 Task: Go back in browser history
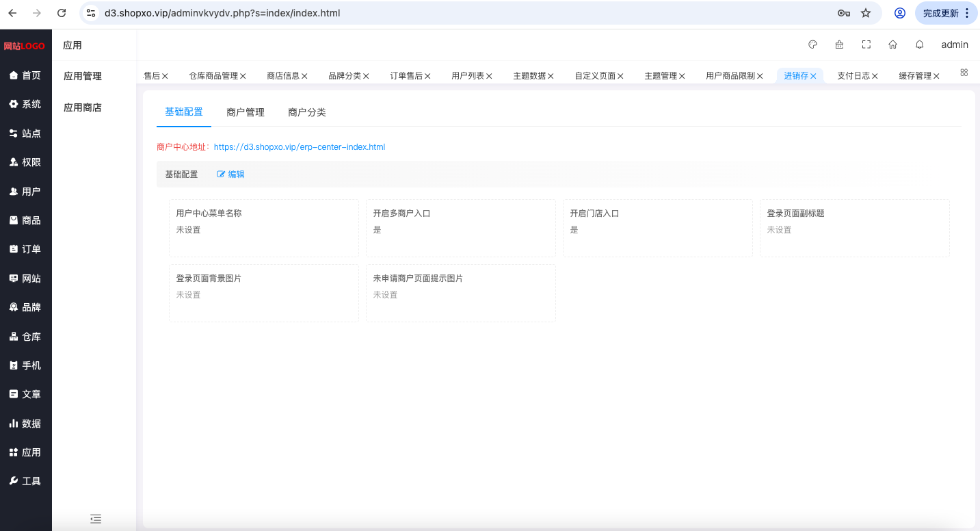(12, 13)
